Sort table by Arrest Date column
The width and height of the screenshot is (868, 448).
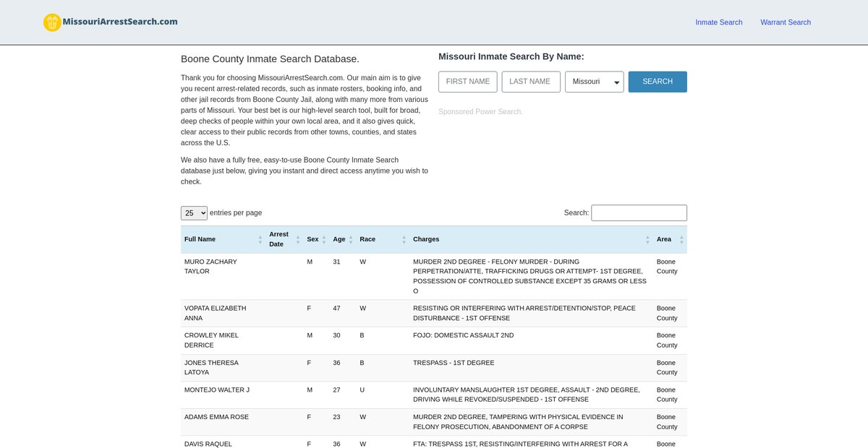[278, 239]
